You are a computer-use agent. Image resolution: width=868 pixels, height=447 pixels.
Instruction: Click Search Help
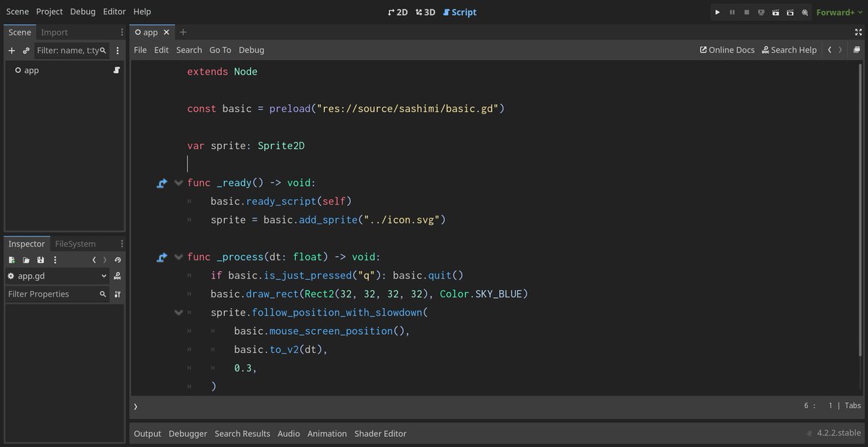click(788, 50)
